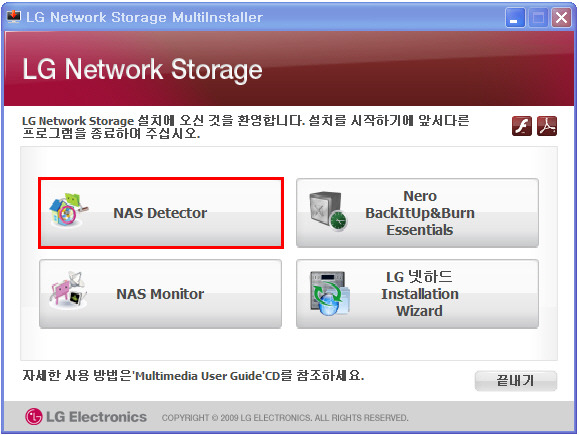Click the 끝내기 exit button
Screen dimensions: 579x435
[x=515, y=380]
